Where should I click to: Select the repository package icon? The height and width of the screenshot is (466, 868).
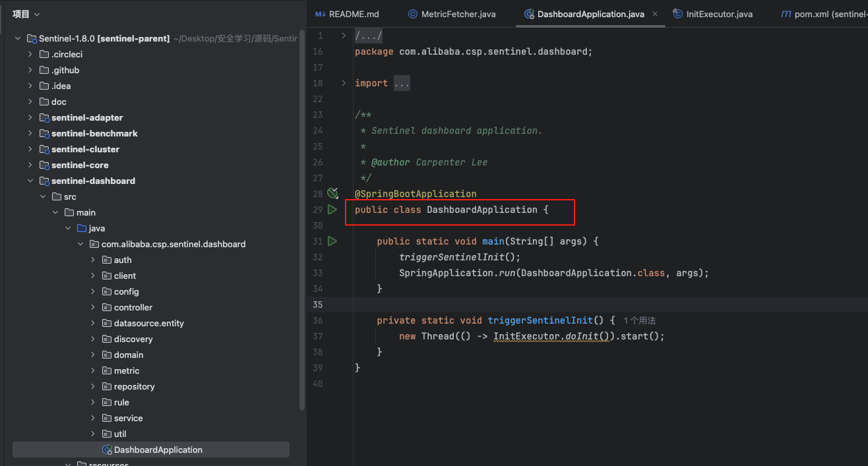tap(107, 387)
